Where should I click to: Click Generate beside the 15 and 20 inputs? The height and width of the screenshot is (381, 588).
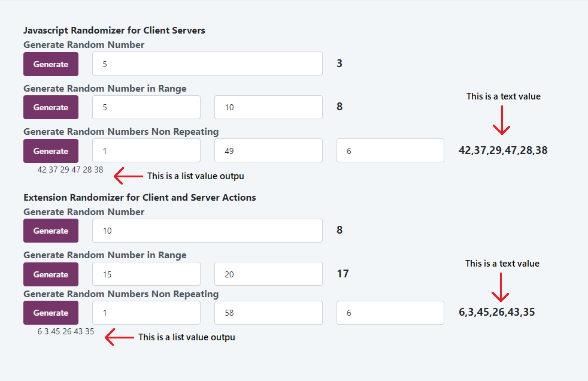[51, 274]
